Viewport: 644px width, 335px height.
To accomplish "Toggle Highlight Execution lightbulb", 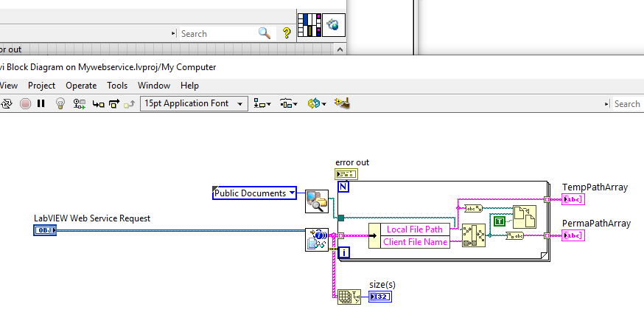I will click(x=61, y=104).
